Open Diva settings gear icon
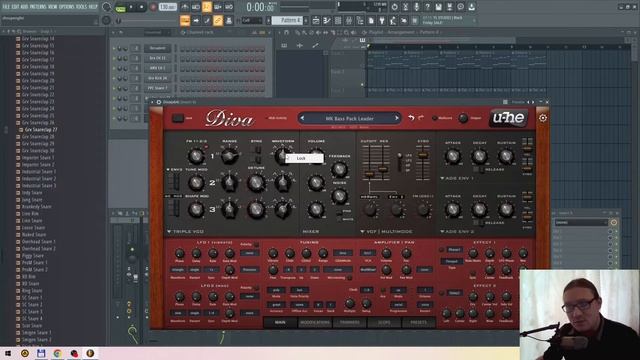The width and height of the screenshot is (640, 360). [x=542, y=118]
